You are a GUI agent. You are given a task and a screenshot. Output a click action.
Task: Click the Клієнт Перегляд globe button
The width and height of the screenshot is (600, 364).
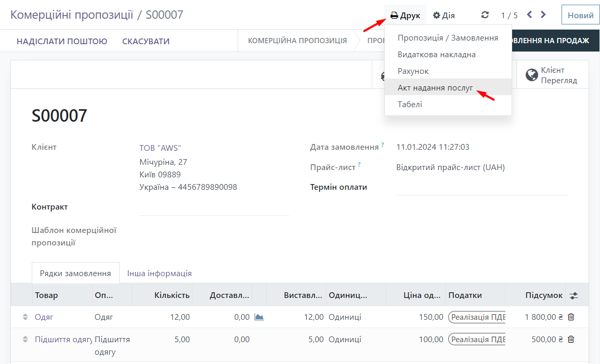coord(552,75)
